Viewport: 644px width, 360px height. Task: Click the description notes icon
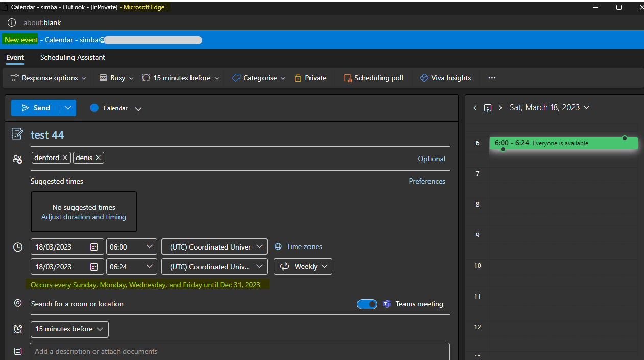tap(18, 351)
